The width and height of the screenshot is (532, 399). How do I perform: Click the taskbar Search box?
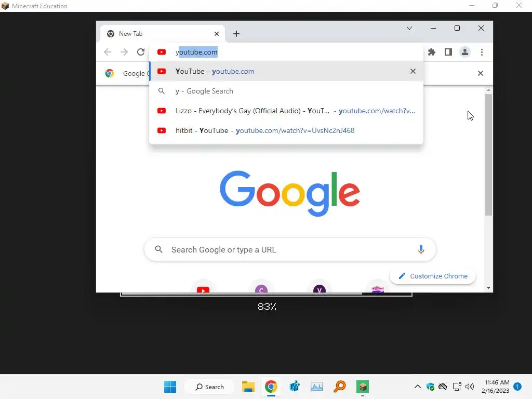tap(210, 387)
